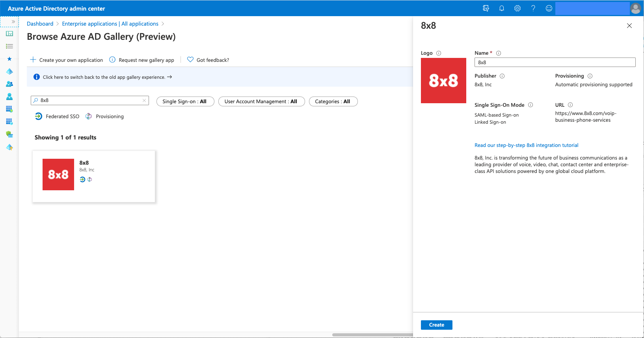
Task: Open the account avatar menu
Action: point(636,8)
